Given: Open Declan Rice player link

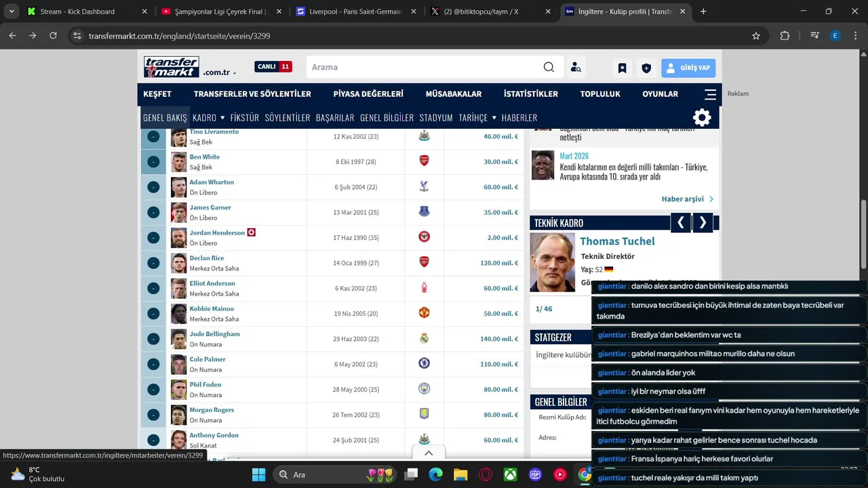Looking at the screenshot, I should 207,258.
